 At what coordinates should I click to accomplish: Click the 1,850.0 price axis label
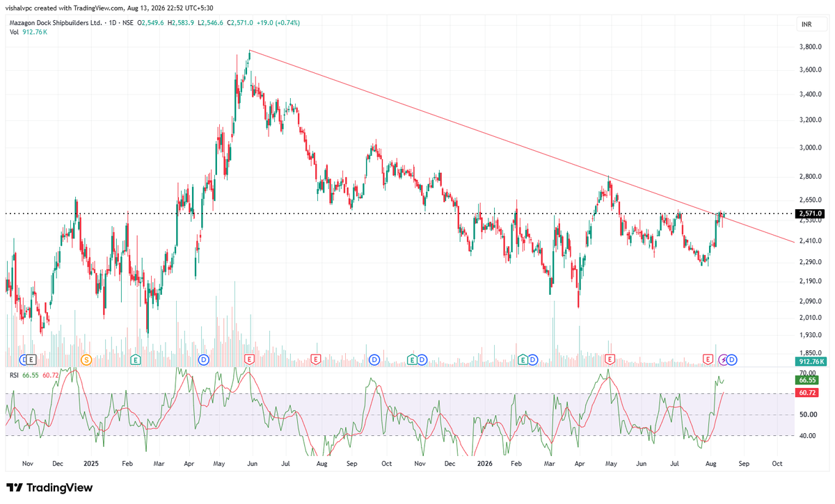click(x=811, y=353)
